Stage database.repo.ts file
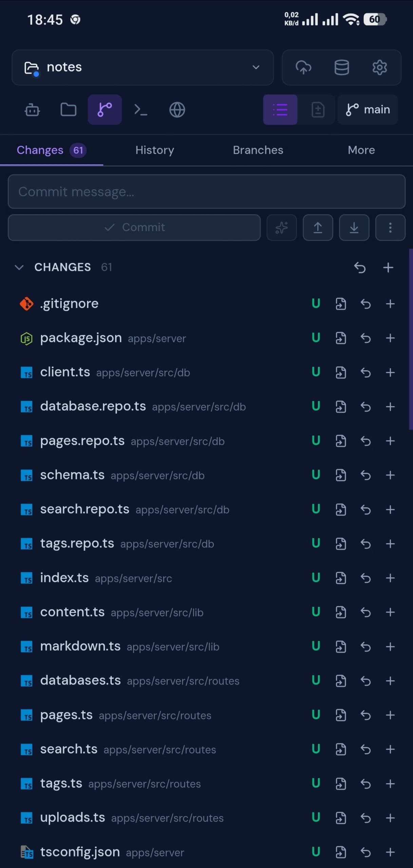This screenshot has width=413, height=868. point(390,407)
